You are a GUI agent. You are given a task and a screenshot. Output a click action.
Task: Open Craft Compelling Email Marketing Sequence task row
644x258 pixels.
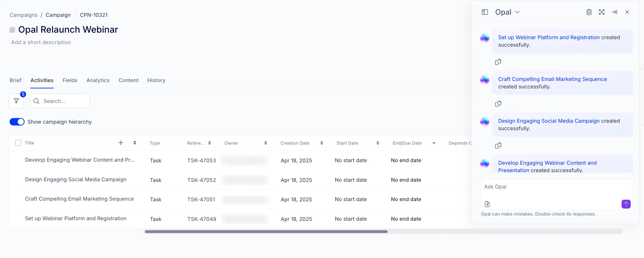79,199
